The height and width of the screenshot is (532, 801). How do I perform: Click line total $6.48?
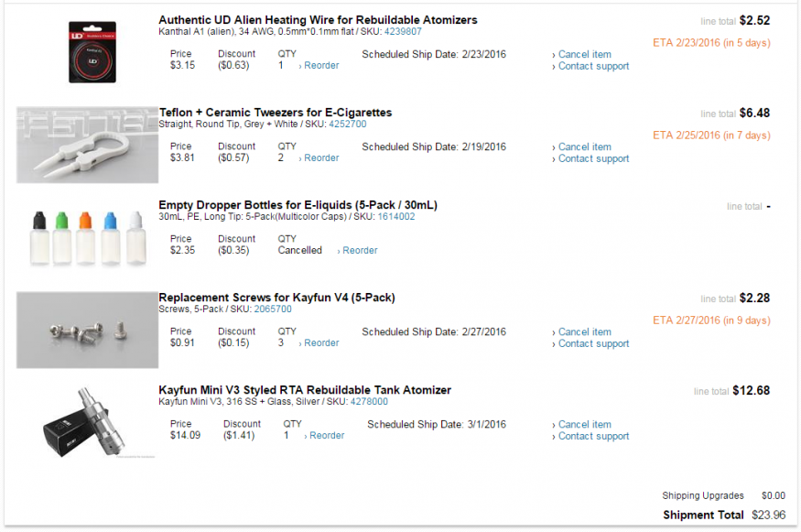coord(754,113)
